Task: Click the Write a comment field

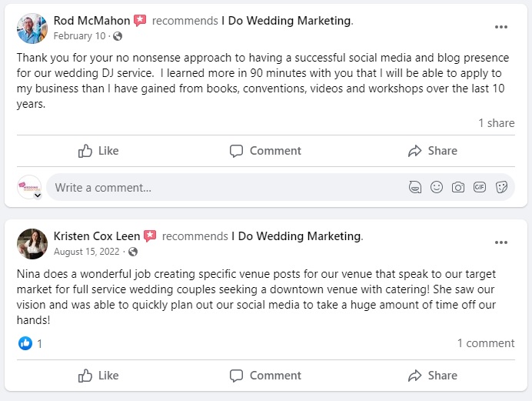Action: point(223,187)
